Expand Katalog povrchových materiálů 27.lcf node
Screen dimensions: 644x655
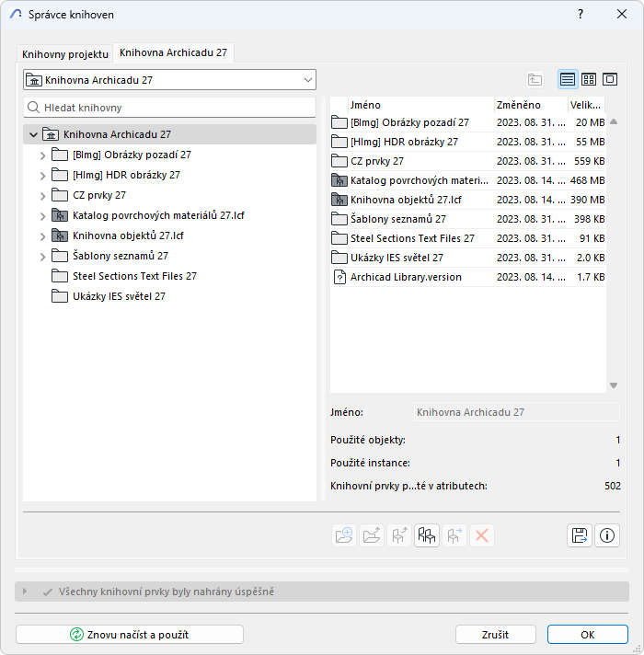click(42, 216)
